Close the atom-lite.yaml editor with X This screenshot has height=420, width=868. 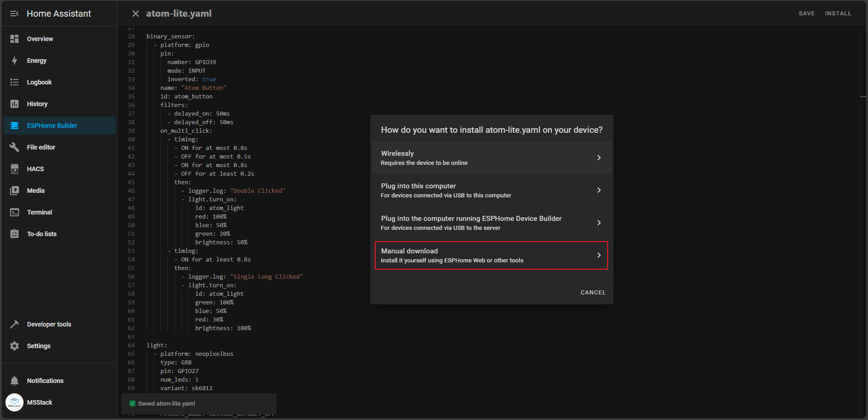point(135,14)
